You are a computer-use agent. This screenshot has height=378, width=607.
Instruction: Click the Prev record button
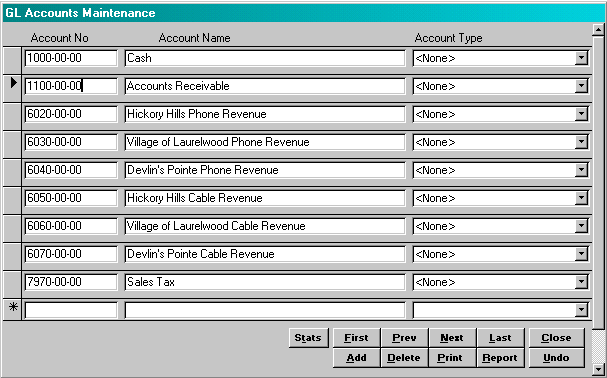[x=405, y=338]
